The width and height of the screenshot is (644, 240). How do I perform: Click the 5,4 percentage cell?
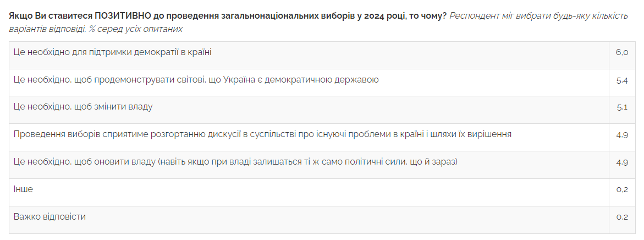tap(622, 80)
